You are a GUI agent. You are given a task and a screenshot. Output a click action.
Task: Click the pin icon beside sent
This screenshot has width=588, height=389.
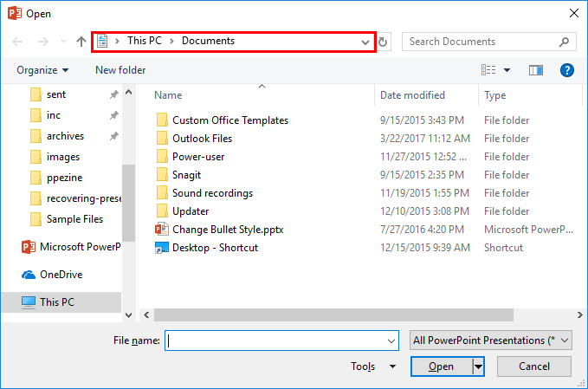point(114,94)
